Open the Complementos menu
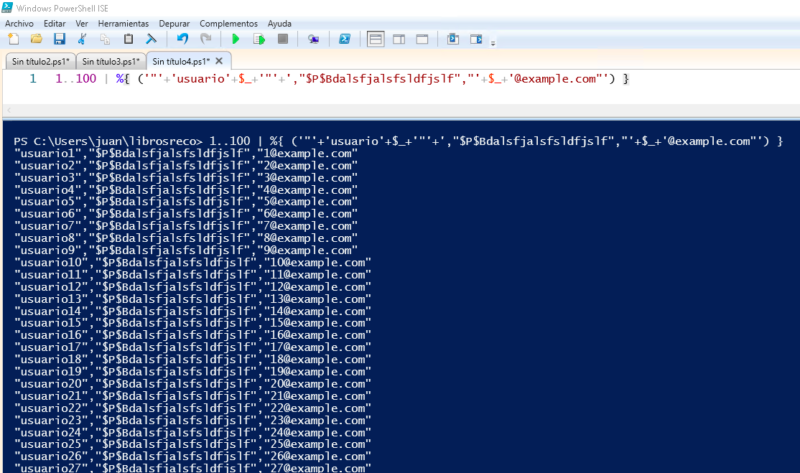Screen dimensions: 800x473 tap(229, 23)
